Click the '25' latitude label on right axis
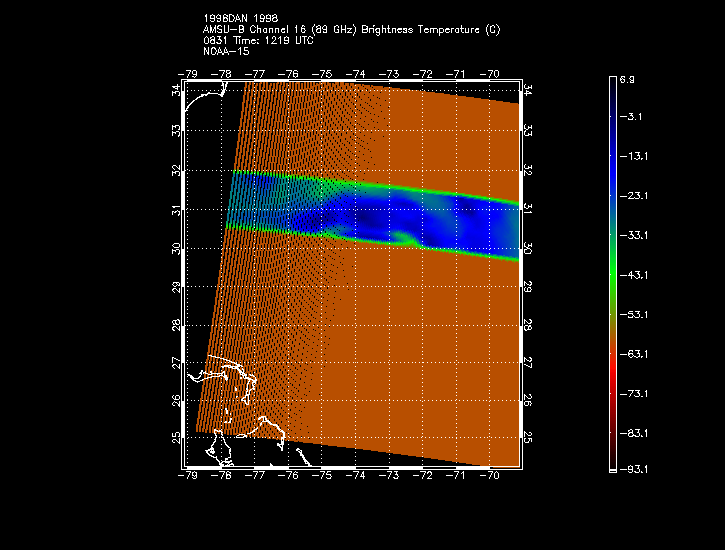Screen dimensions: 725x550 pyautogui.click(x=528, y=438)
